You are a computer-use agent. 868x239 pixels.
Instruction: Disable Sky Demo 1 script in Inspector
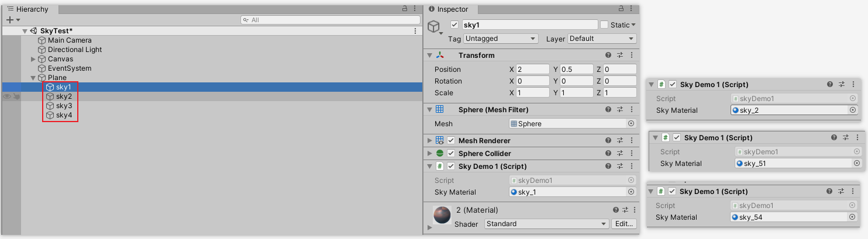click(451, 167)
